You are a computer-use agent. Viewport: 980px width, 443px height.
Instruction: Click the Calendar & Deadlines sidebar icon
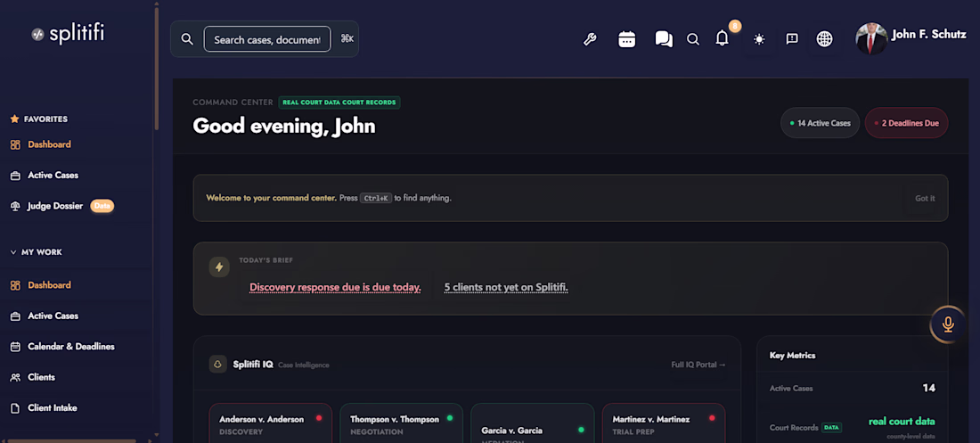click(x=16, y=347)
